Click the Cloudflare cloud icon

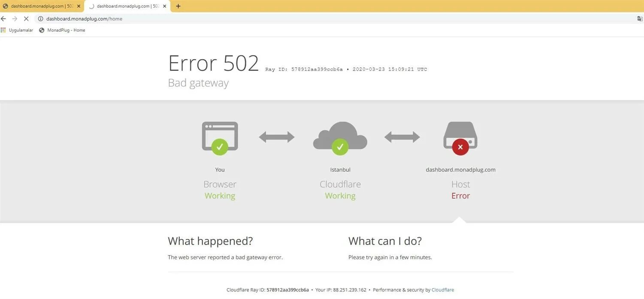click(x=340, y=138)
